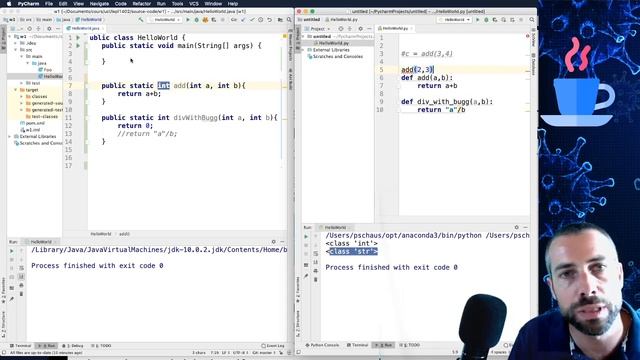The height and width of the screenshot is (360, 640).
Task: Click the Debug bug icon in the Python window toolbar
Action: (x=486, y=20)
